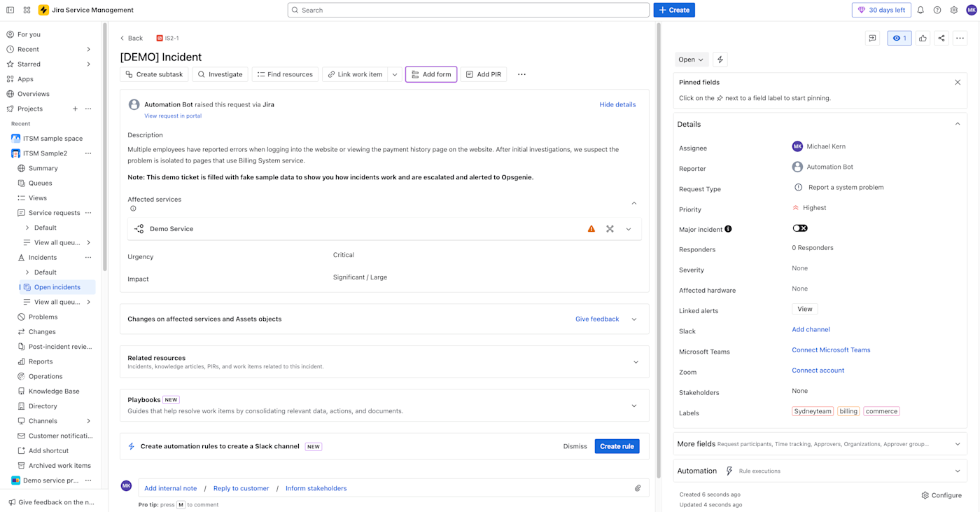
Task: Open MK profile avatar menu
Action: (x=971, y=11)
